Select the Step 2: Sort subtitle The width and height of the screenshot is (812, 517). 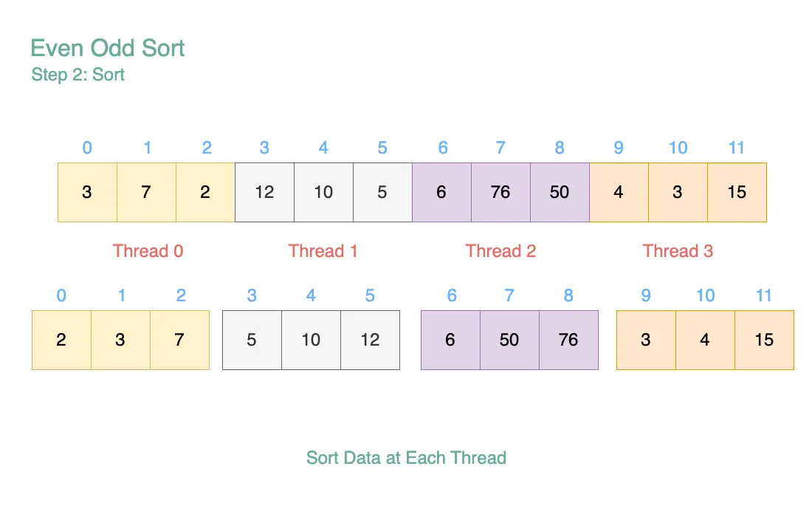[x=78, y=75]
